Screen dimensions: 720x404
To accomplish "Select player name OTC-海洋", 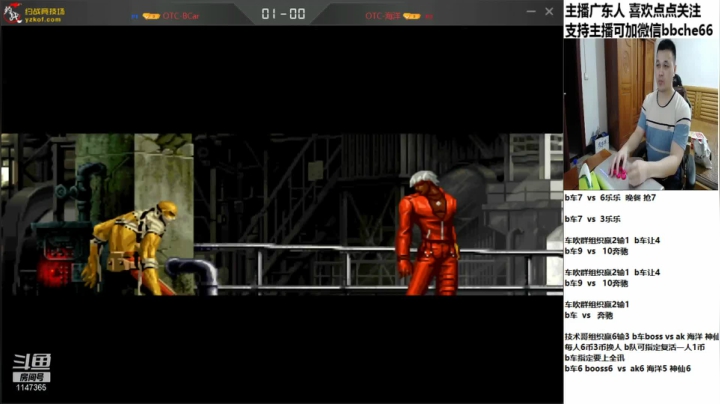I will pyautogui.click(x=382, y=16).
